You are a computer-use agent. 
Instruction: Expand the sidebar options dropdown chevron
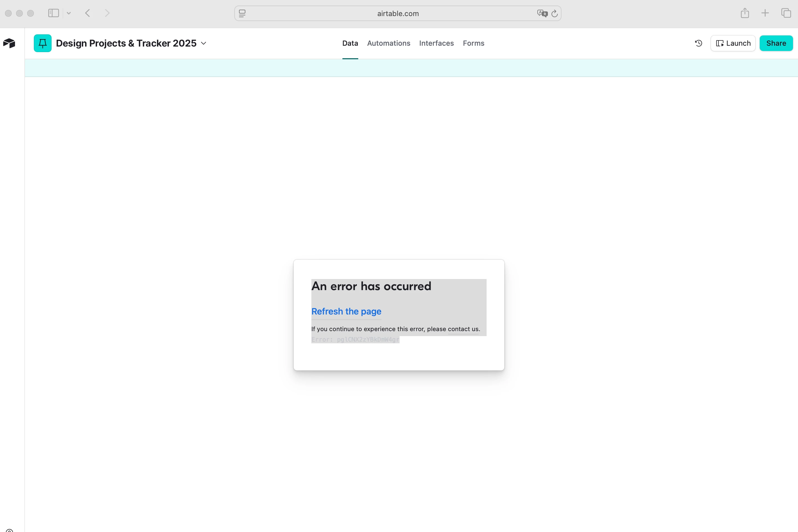[x=69, y=13]
